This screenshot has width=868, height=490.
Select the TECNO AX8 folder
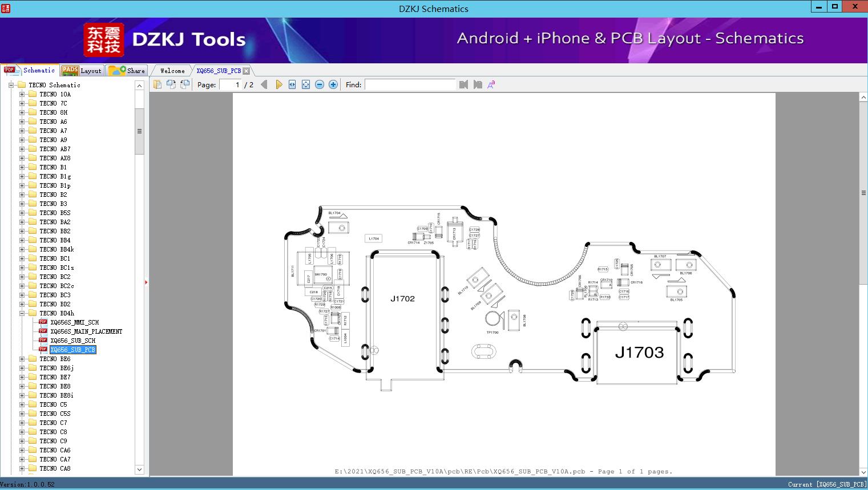(x=55, y=158)
